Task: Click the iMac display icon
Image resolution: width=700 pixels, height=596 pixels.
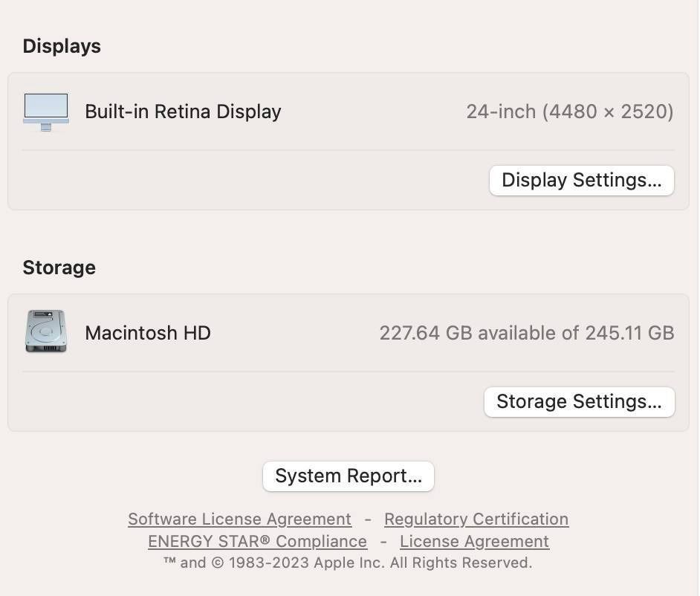Action: tap(46, 111)
